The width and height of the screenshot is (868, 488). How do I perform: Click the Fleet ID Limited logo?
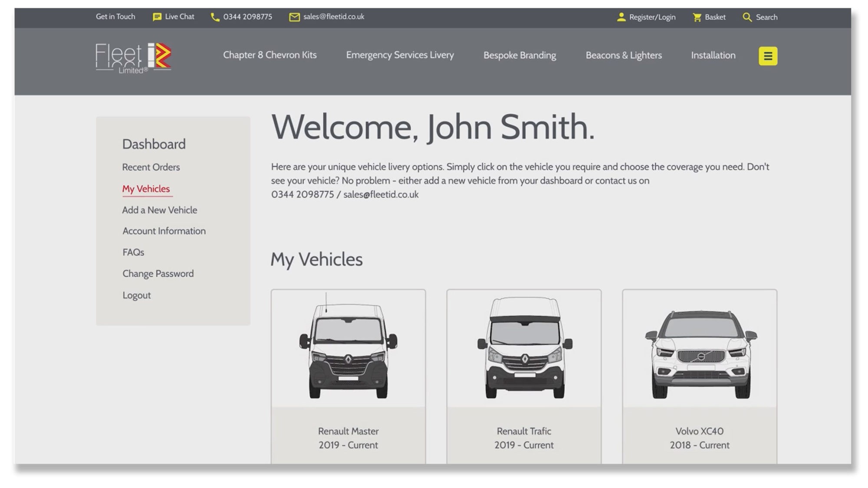click(133, 58)
